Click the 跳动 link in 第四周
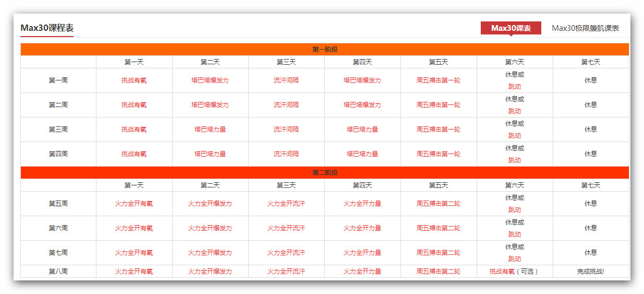 (515, 160)
